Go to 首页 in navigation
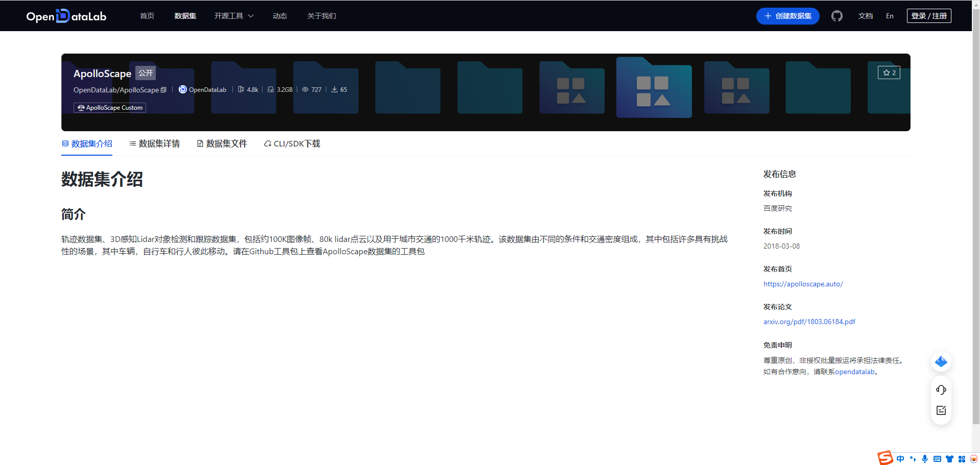This screenshot has height=465, width=980. 147,16
